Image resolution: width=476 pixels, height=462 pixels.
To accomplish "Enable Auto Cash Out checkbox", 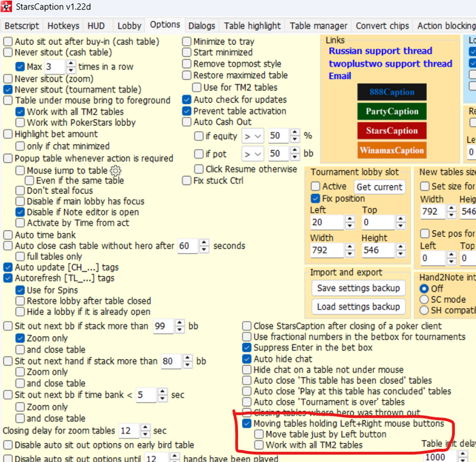I will pos(186,122).
